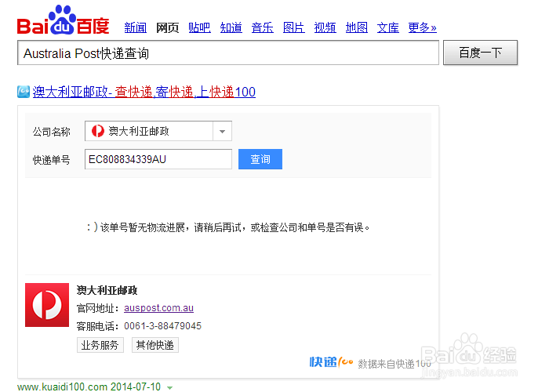Open the 更多» more link
This screenshot has width=549, height=392.
click(x=422, y=27)
